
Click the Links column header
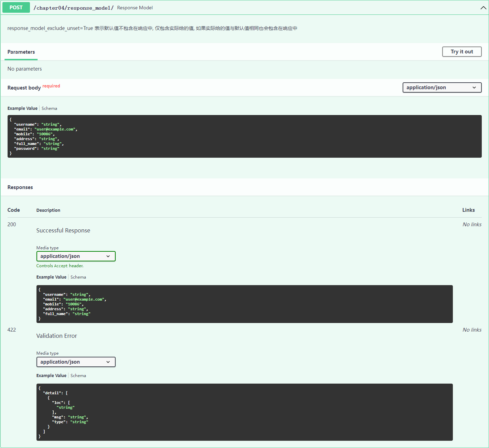coord(468,210)
